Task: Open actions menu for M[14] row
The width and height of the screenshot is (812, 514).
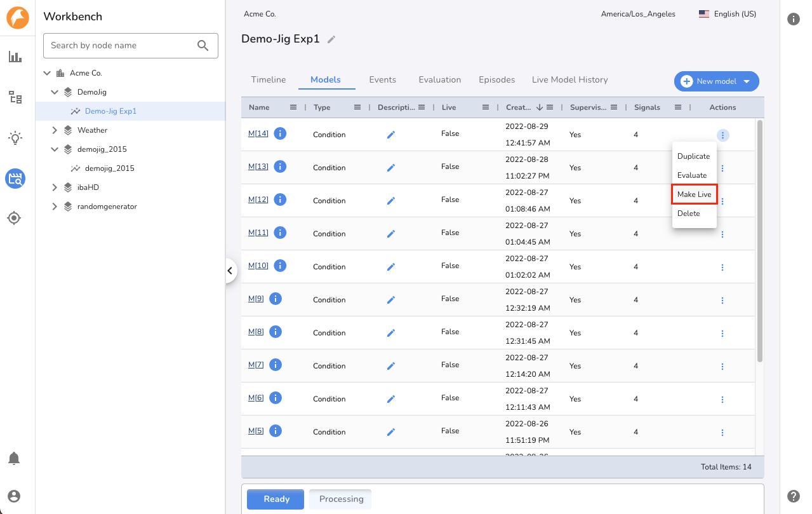Action: point(722,135)
